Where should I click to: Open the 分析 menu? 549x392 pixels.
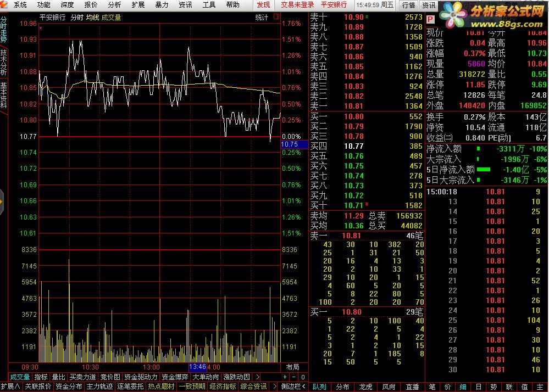click(x=114, y=4)
